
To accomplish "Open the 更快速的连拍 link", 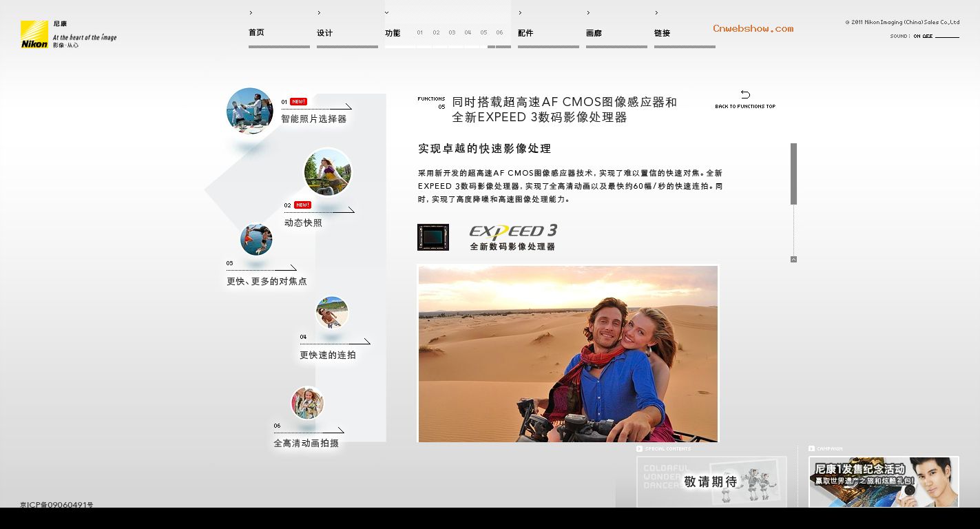I will pos(328,355).
